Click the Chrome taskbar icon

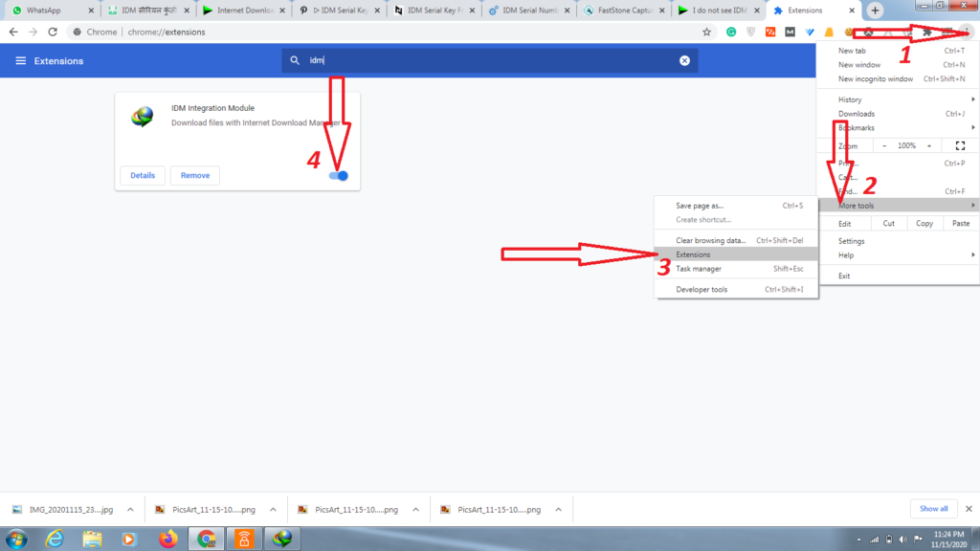(x=207, y=539)
